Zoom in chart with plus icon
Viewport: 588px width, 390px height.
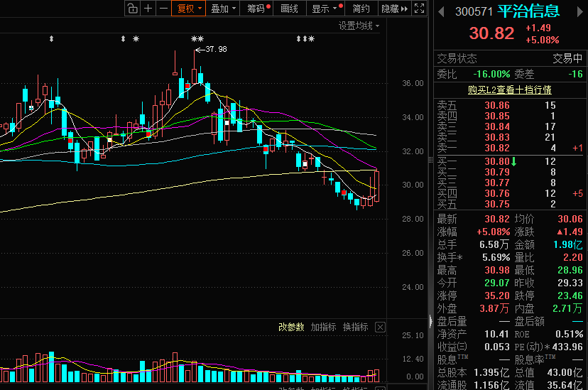(148, 9)
